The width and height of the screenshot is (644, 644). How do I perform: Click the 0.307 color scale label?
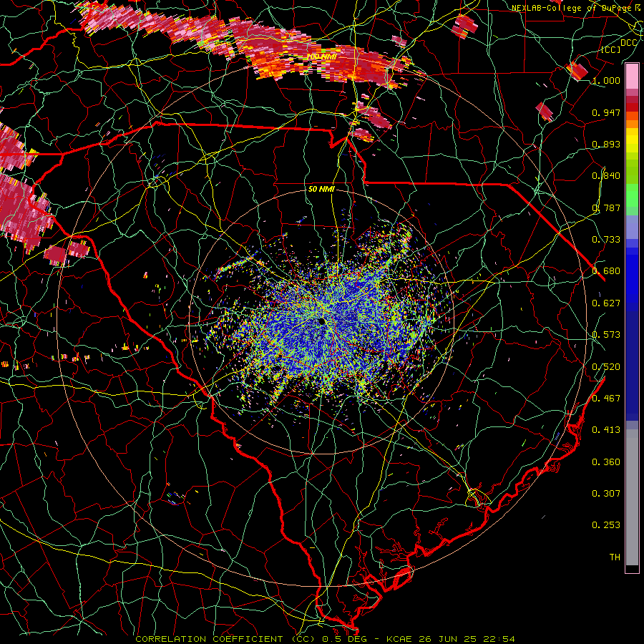606,494
